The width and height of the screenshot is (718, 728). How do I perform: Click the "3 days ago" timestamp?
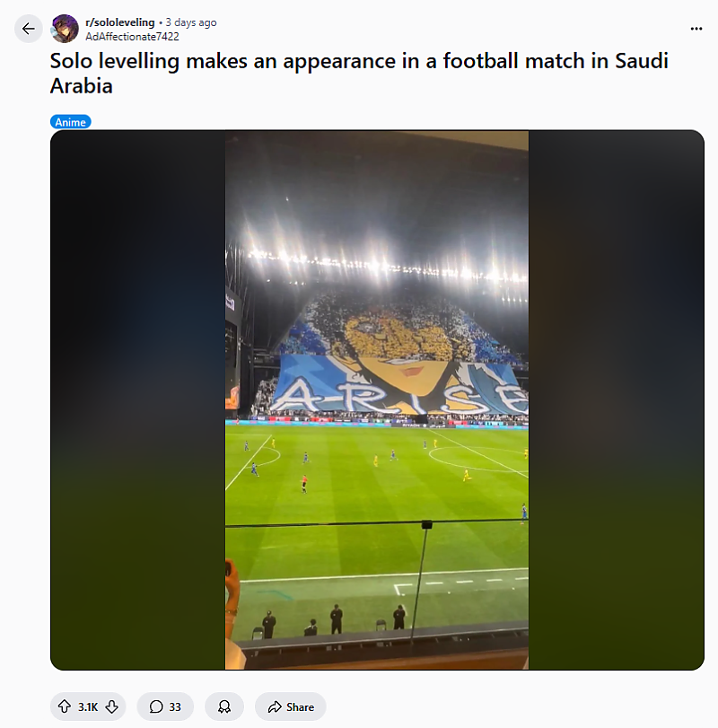[x=191, y=22]
